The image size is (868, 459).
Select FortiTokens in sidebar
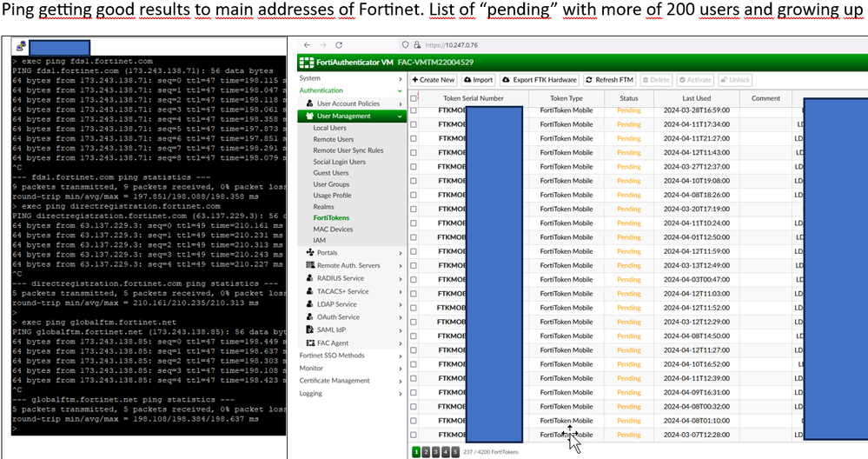331,218
